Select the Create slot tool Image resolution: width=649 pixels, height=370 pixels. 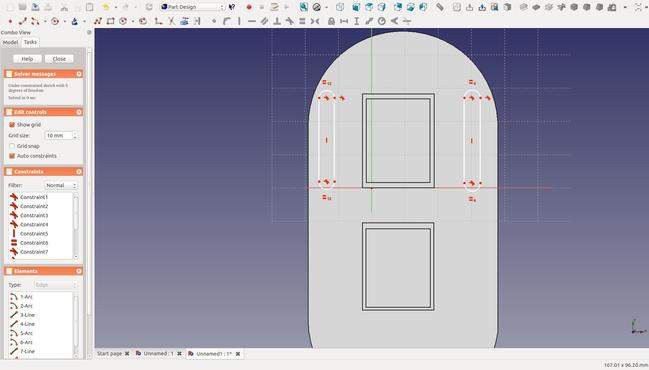pyautogui.click(x=143, y=21)
